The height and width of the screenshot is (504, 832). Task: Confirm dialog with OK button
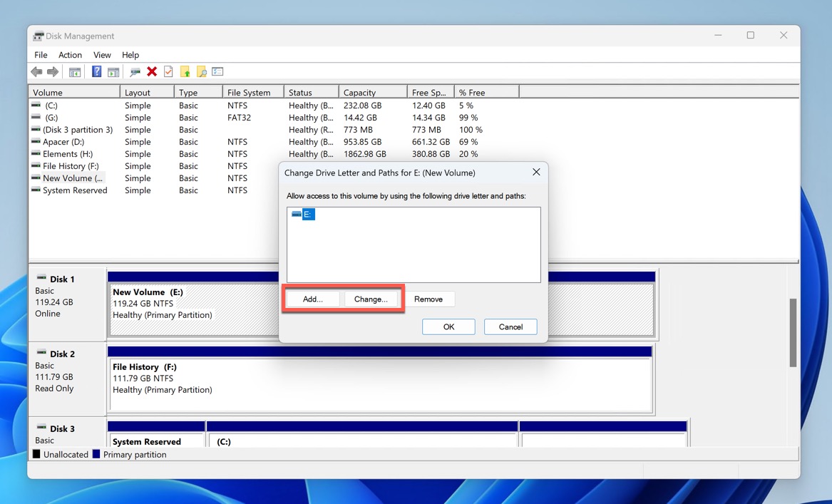448,326
